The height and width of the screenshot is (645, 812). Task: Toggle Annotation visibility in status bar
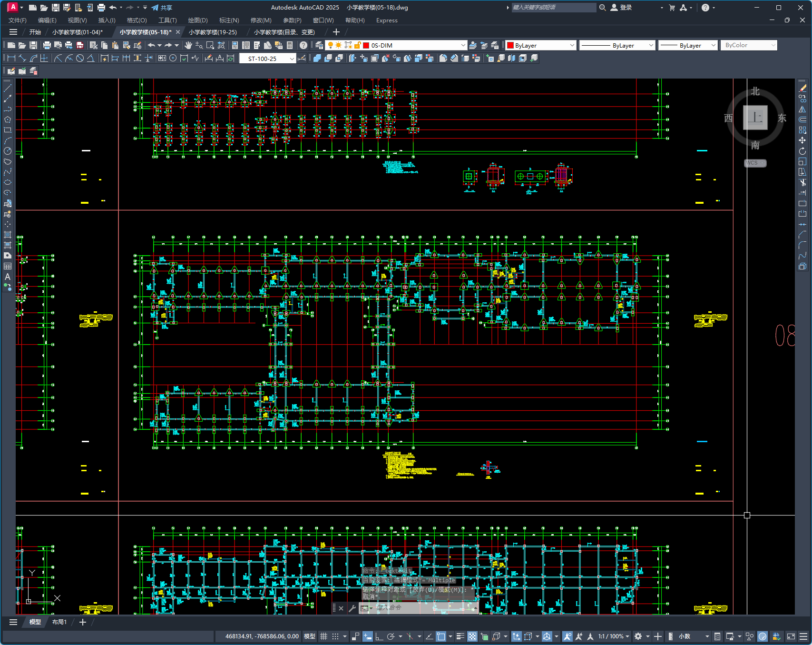pos(567,636)
